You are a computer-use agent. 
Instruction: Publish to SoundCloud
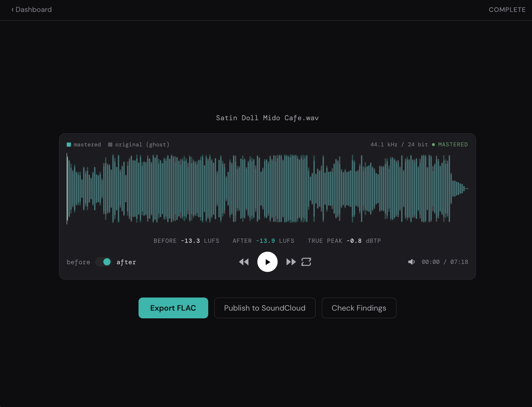click(265, 308)
